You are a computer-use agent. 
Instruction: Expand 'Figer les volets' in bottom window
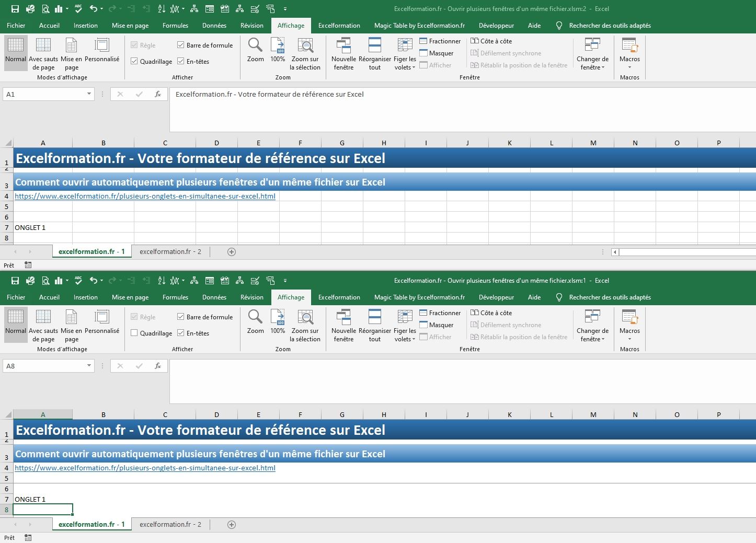click(405, 335)
